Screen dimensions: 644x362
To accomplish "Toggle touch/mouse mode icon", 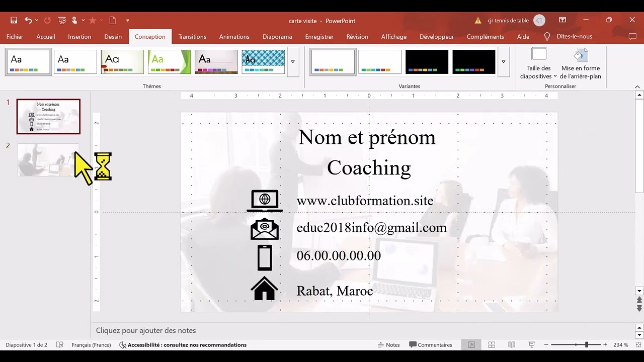I will tap(74, 20).
